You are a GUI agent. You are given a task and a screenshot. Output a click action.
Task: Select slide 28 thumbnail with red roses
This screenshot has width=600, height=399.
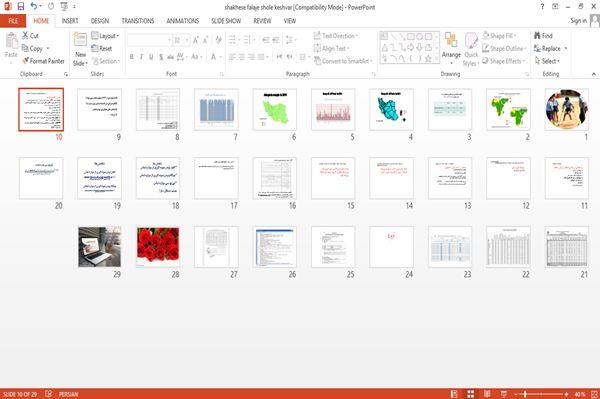pos(158,247)
